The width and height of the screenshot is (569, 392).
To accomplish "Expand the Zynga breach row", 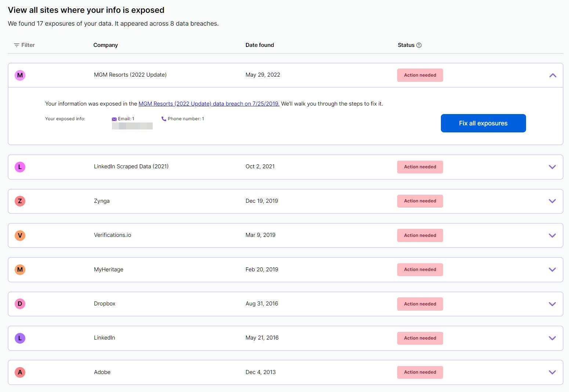I will (552, 201).
